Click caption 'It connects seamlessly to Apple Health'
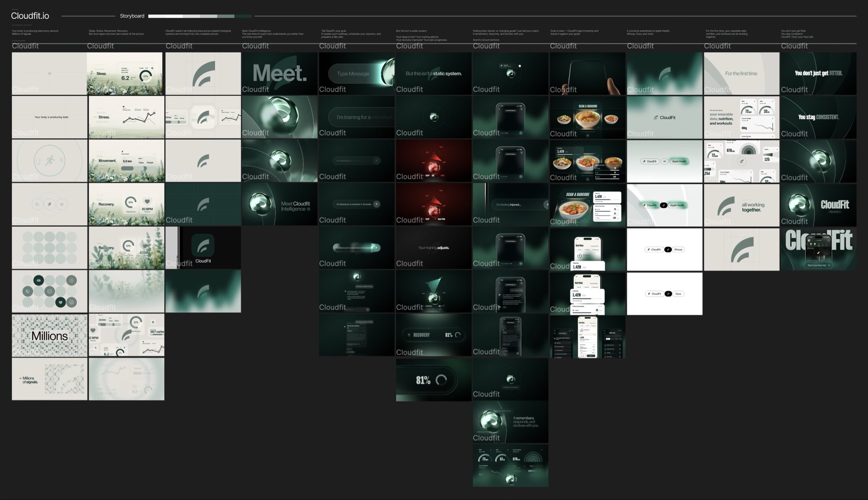 648,32
